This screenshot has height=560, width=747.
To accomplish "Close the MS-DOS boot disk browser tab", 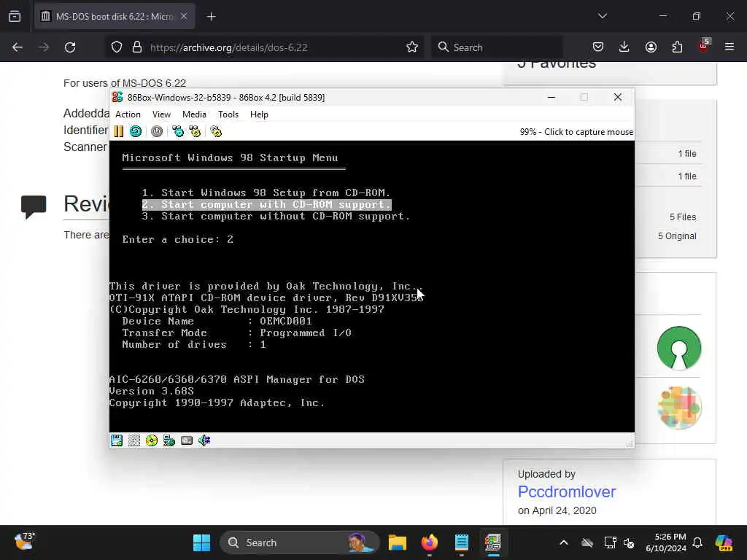I will click(x=184, y=17).
